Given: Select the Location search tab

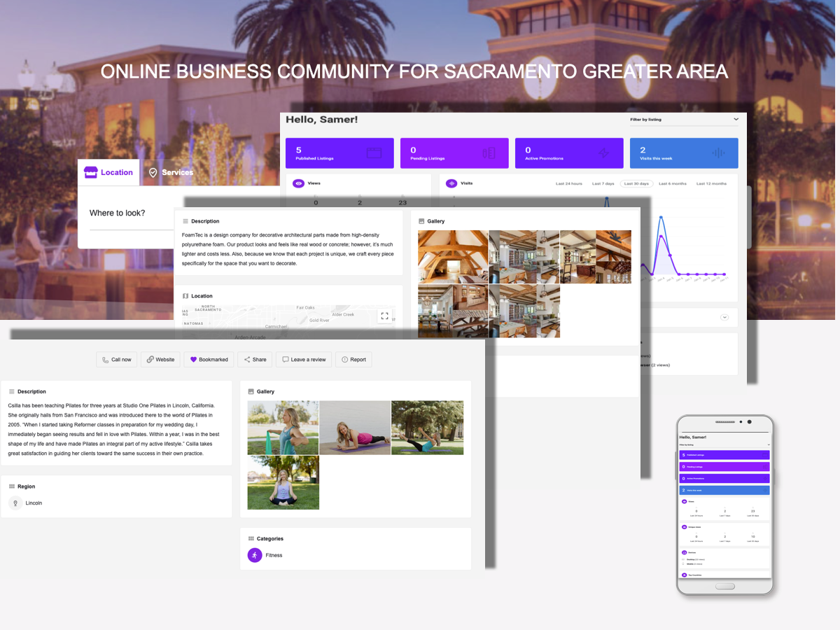Looking at the screenshot, I should click(x=108, y=172).
